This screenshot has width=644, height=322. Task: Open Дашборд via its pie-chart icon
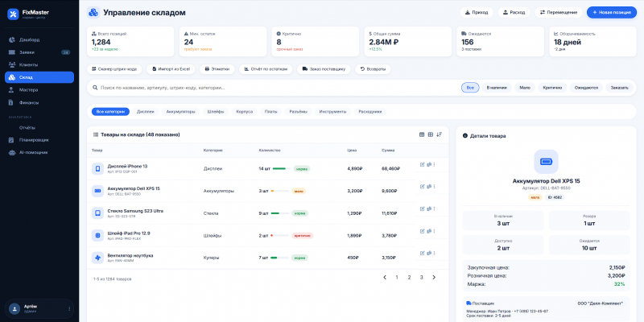[12, 39]
